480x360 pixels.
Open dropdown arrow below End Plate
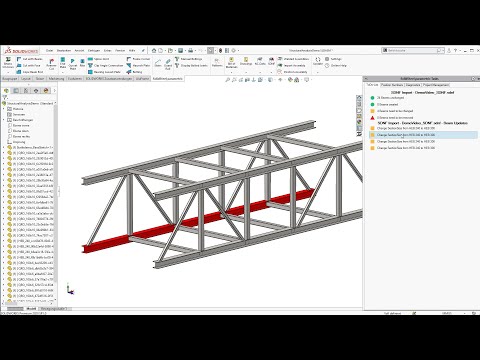[63, 72]
